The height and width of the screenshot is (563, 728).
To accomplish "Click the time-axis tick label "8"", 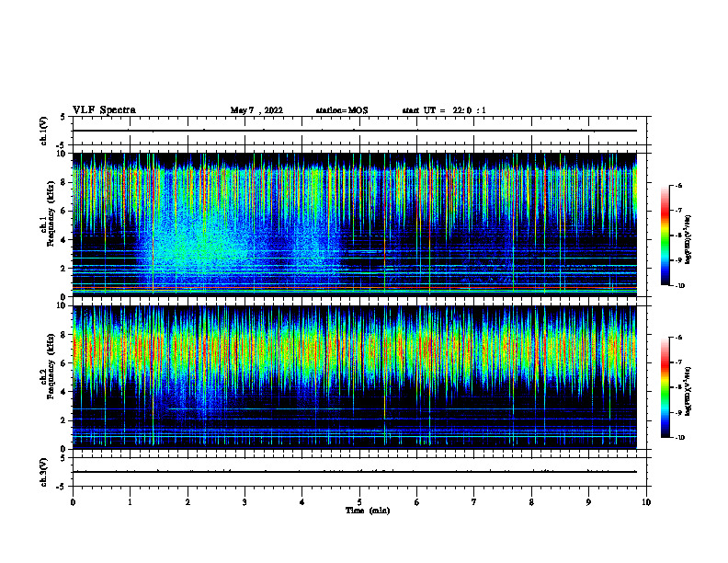I will pos(531,502).
